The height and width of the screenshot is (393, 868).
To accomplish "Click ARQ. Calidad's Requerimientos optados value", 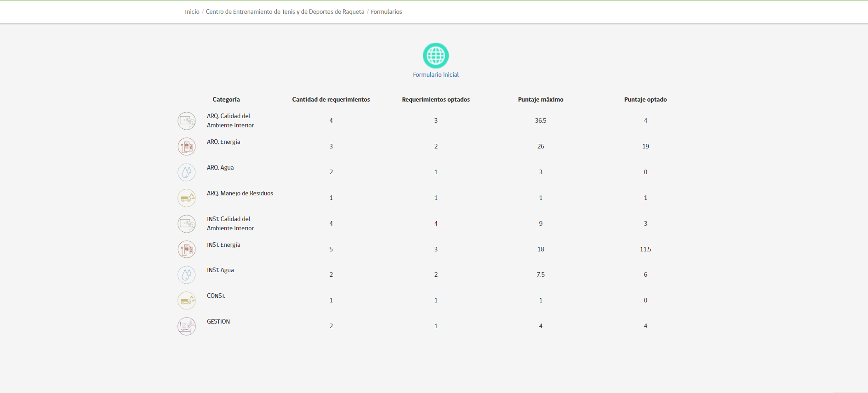I will (436, 120).
